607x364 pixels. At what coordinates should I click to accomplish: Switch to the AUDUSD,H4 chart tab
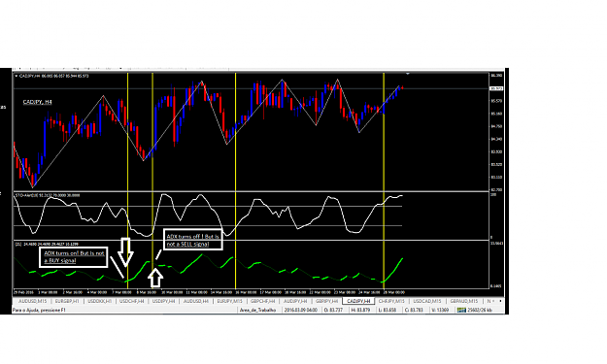click(x=196, y=301)
